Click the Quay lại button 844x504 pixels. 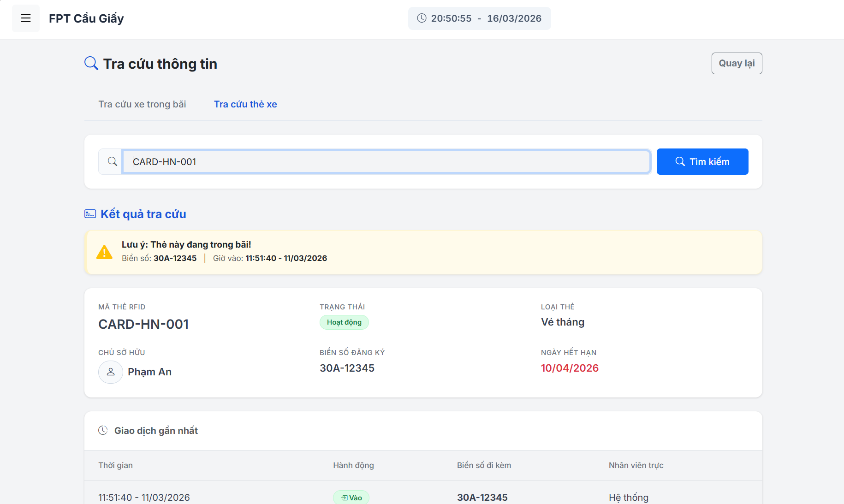[x=737, y=63]
